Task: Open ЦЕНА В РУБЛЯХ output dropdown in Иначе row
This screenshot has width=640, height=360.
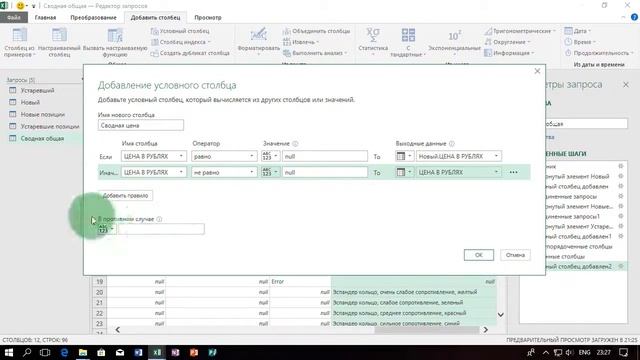Action: (x=459, y=172)
